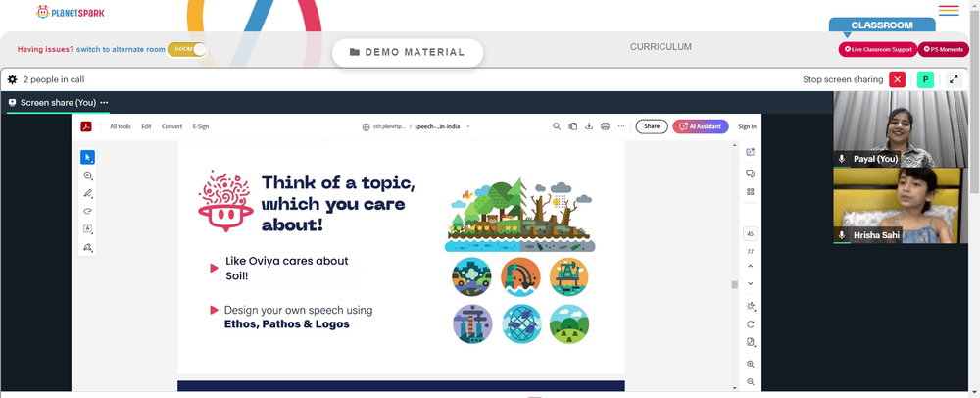
Task: Click Hrisha Sahi's microphone icon
Action: click(842, 235)
